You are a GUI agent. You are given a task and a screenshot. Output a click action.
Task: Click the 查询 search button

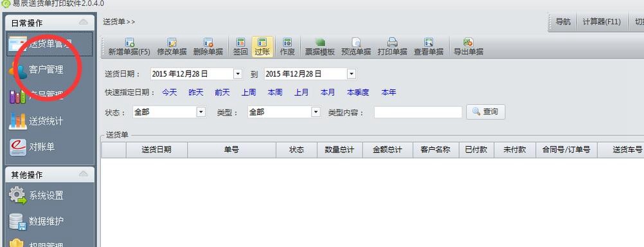[485, 112]
